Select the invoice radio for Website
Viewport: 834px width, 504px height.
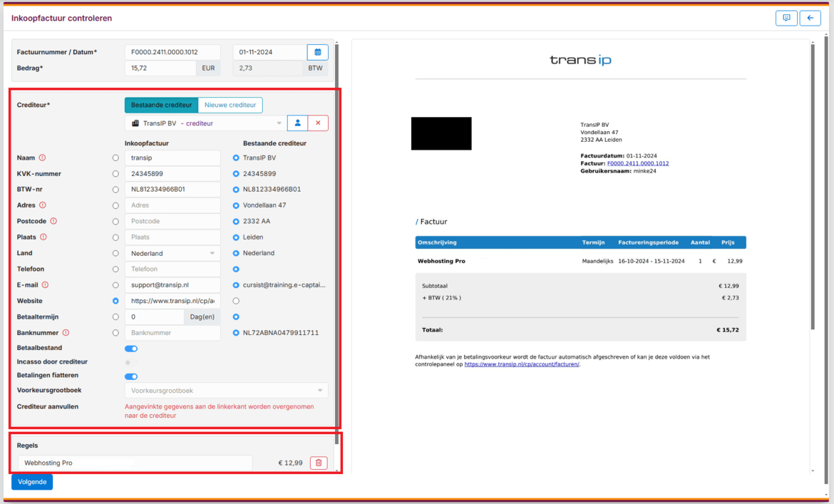(x=115, y=301)
